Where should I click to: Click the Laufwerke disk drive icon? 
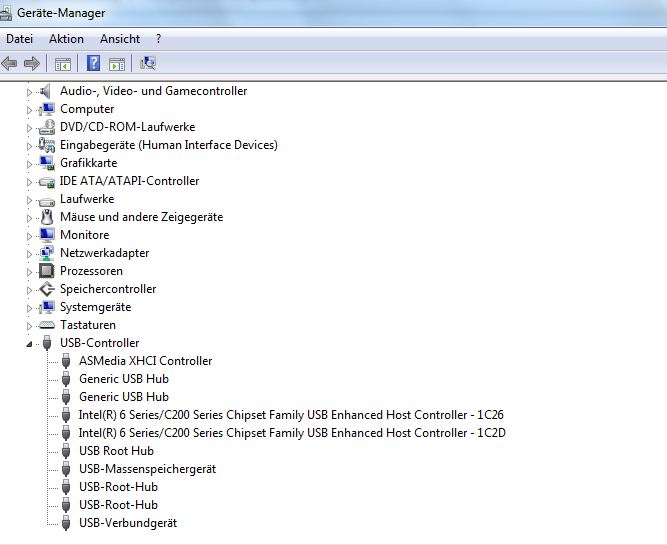coord(47,201)
